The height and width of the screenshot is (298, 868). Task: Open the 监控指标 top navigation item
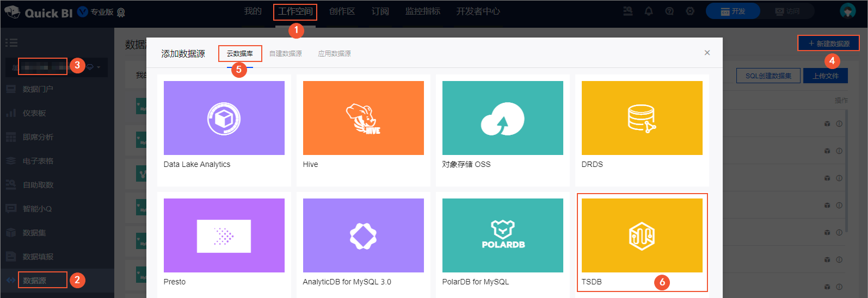(x=423, y=11)
